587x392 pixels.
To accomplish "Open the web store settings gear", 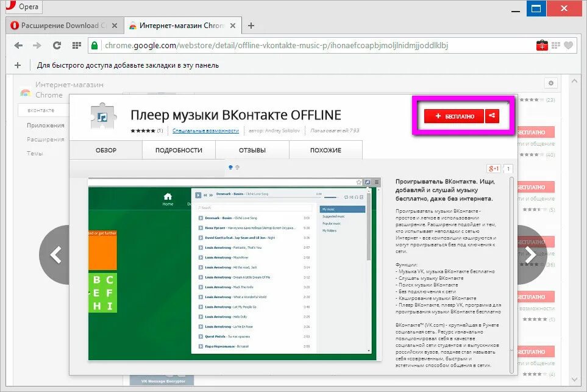I will [550, 83].
